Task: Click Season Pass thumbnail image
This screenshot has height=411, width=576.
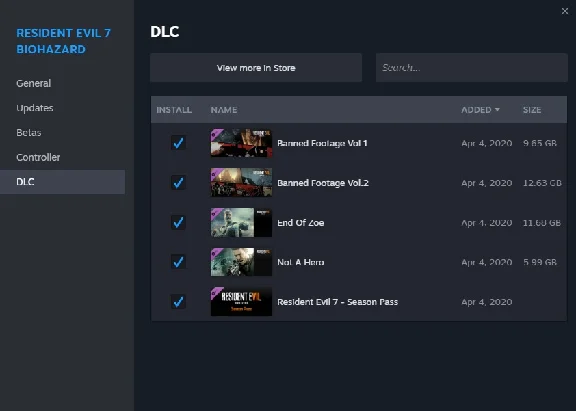Action: pos(241,302)
